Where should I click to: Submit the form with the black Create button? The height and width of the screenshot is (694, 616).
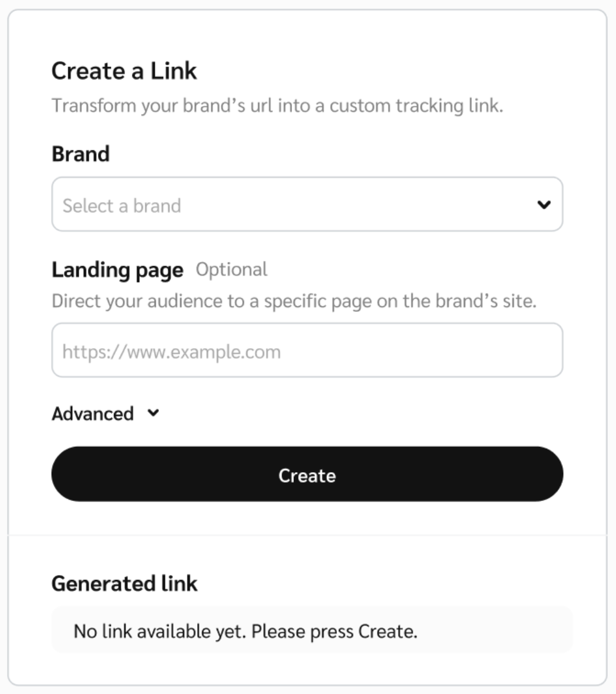[307, 474]
